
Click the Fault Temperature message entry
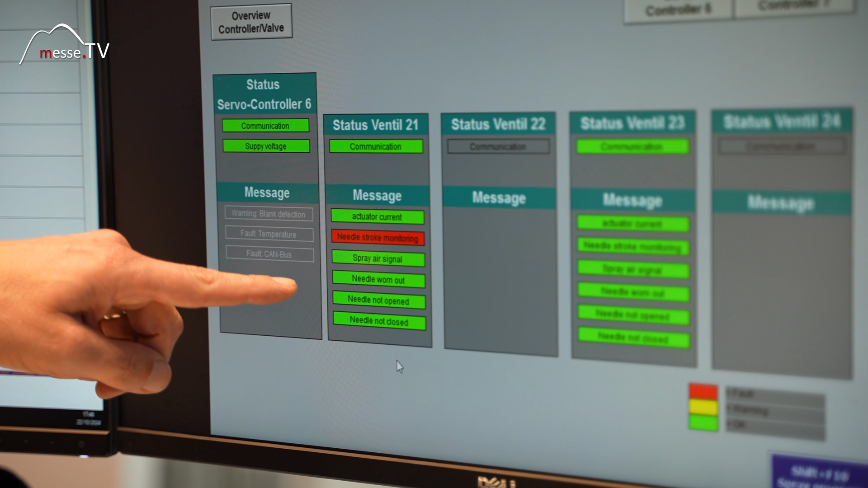point(268,234)
